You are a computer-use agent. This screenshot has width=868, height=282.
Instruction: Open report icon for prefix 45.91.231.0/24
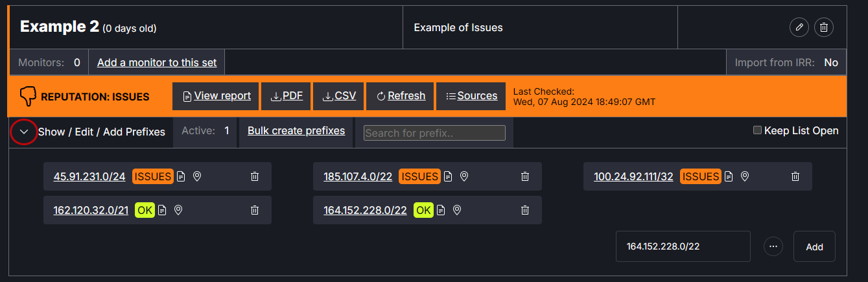tap(182, 176)
